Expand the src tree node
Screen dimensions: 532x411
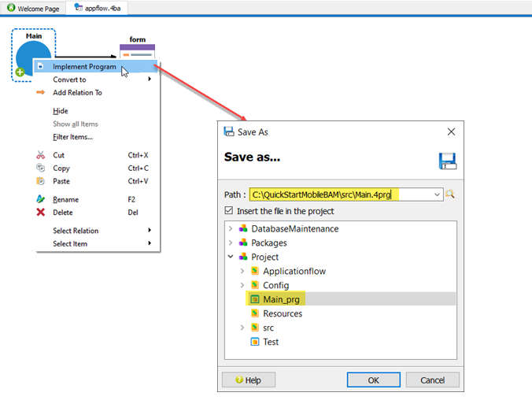(x=242, y=328)
